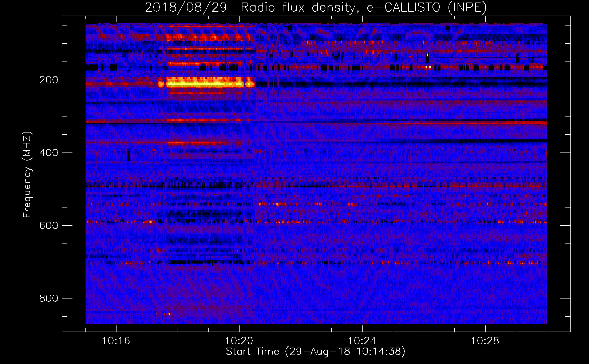Click the 400 frequency tick label
This screenshot has height=364, width=589.
point(49,153)
